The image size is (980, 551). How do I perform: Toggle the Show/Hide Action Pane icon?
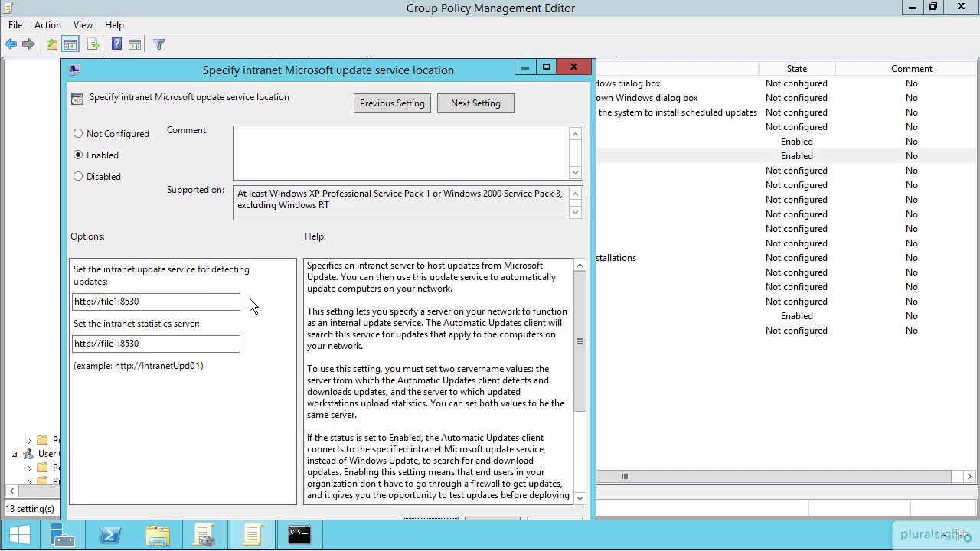point(135,44)
